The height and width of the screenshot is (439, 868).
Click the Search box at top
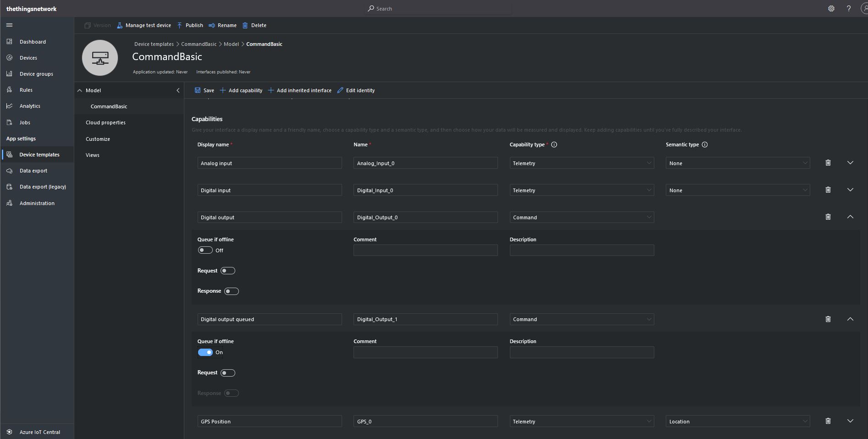pos(439,9)
